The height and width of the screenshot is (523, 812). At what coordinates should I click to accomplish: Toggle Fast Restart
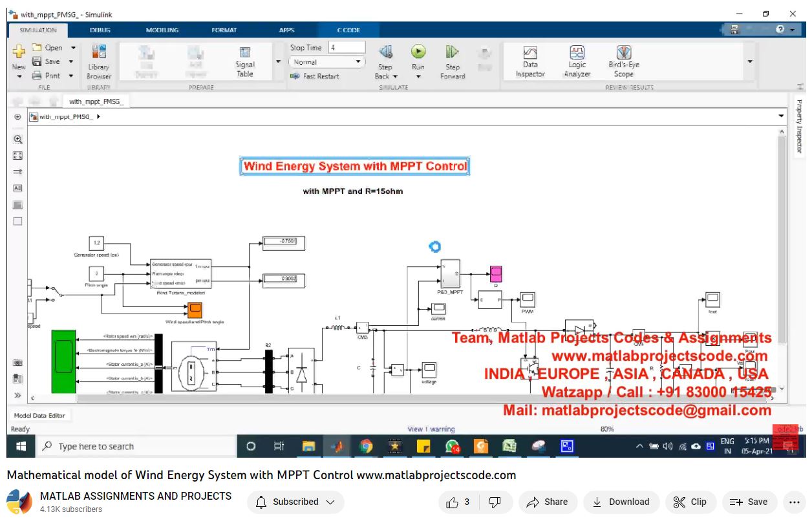[315, 76]
